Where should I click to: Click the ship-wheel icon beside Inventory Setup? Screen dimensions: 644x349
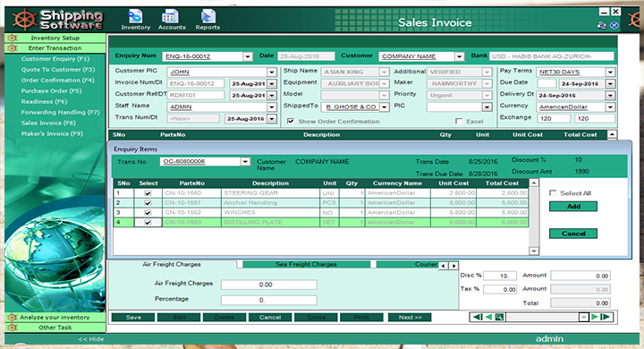[x=12, y=38]
